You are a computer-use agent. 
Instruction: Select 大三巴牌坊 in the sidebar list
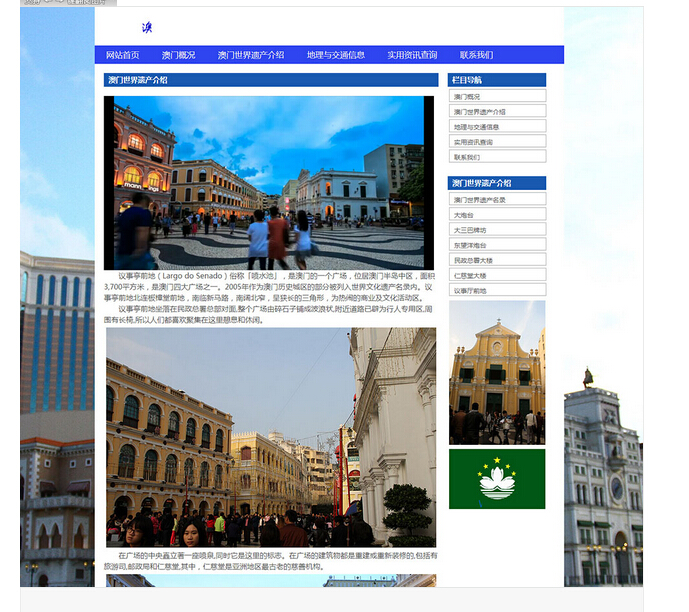(x=497, y=230)
